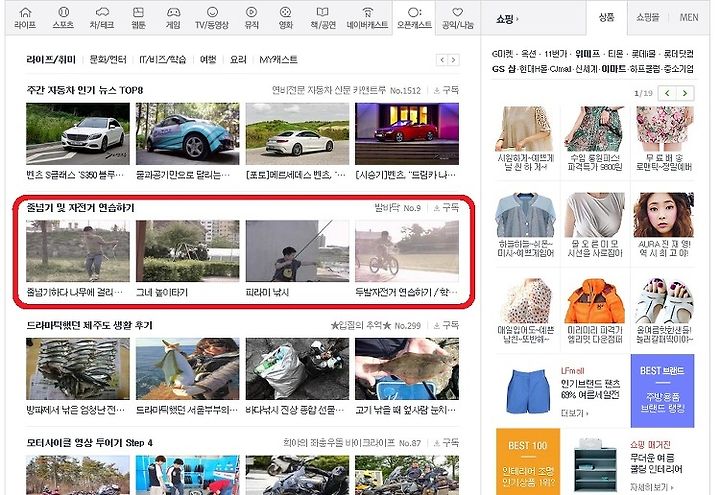Open the 피라미 낚시 thumbnail
720x495 pixels.
click(297, 251)
